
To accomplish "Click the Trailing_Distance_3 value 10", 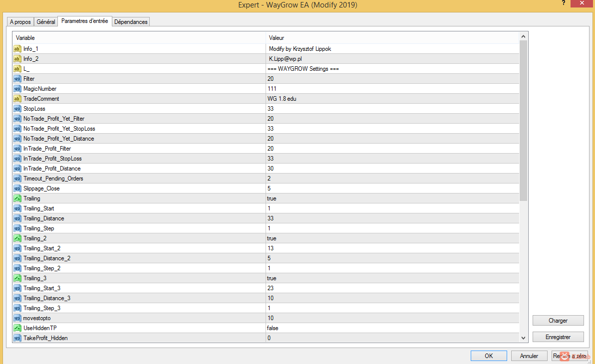I will [x=271, y=298].
